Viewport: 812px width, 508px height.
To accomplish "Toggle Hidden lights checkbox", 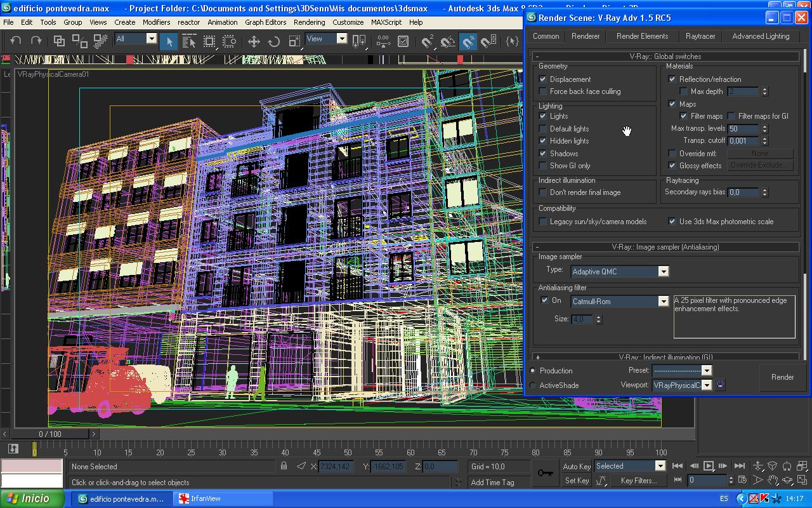I will pyautogui.click(x=542, y=141).
